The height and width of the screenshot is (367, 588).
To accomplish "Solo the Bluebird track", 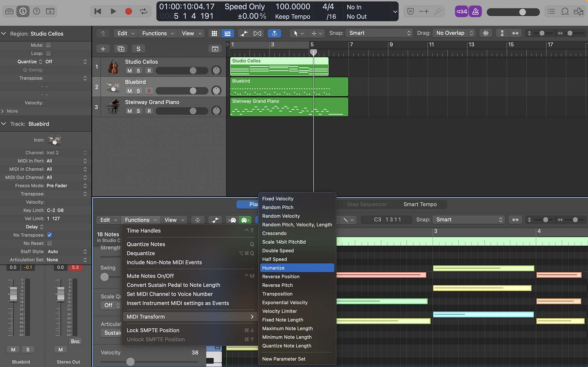I will pyautogui.click(x=138, y=91).
